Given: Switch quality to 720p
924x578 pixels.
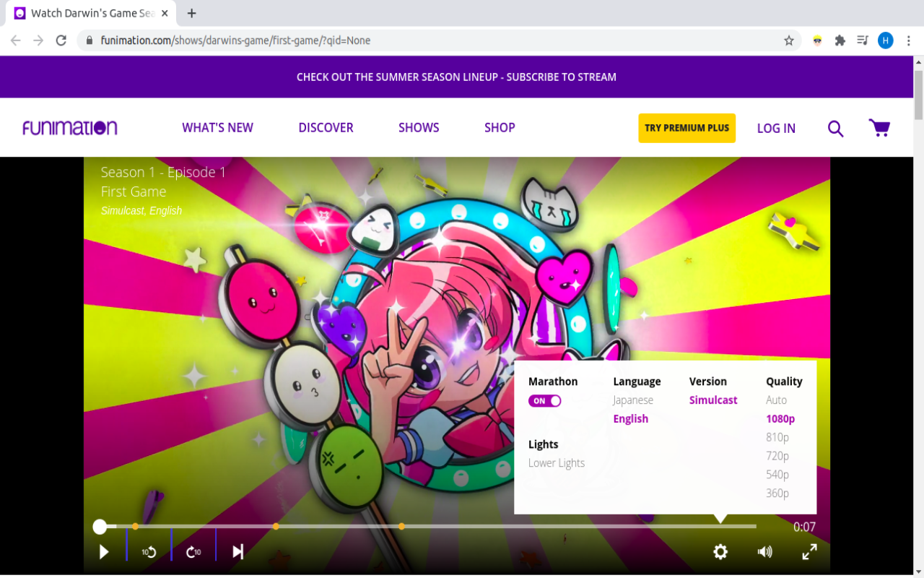Looking at the screenshot, I should coord(777,455).
